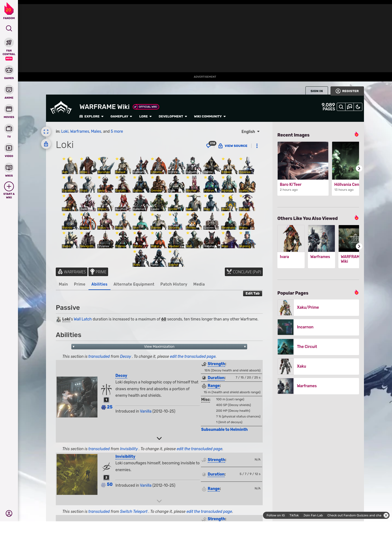Screen dimensions: 392x545
Task: Select Volt warframe icon
Action: [194, 240]
